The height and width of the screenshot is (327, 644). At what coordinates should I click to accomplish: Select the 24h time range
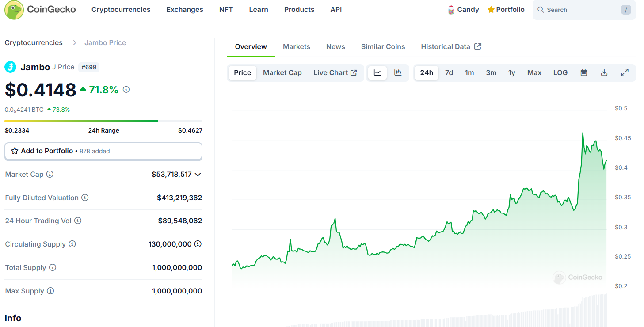click(427, 73)
